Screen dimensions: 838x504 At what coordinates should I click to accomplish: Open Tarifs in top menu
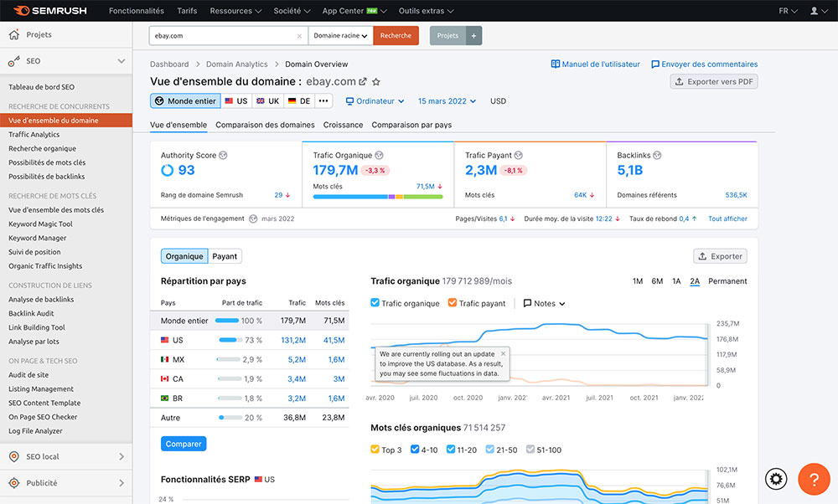187,11
